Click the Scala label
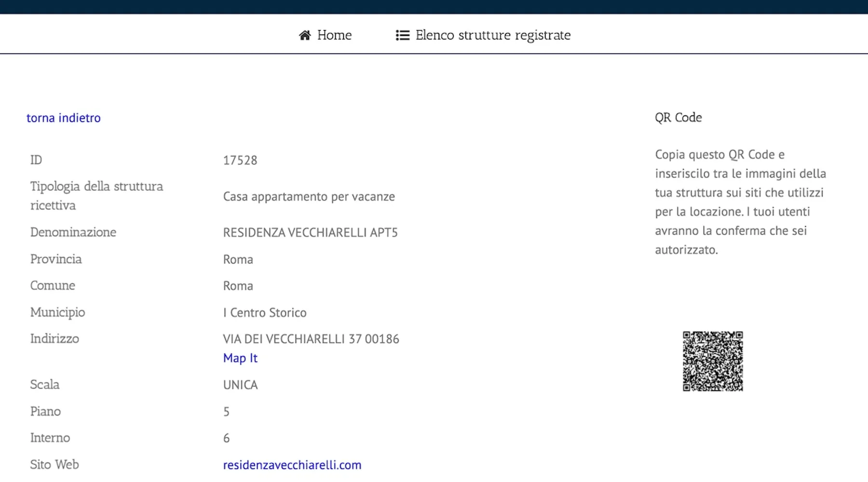This screenshot has width=868, height=482. point(45,385)
